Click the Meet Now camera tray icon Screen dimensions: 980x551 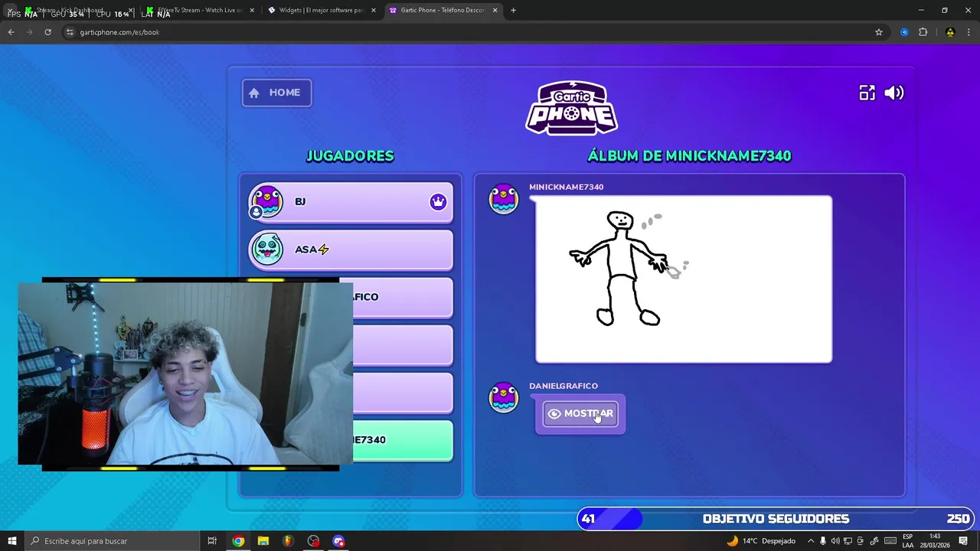click(861, 541)
